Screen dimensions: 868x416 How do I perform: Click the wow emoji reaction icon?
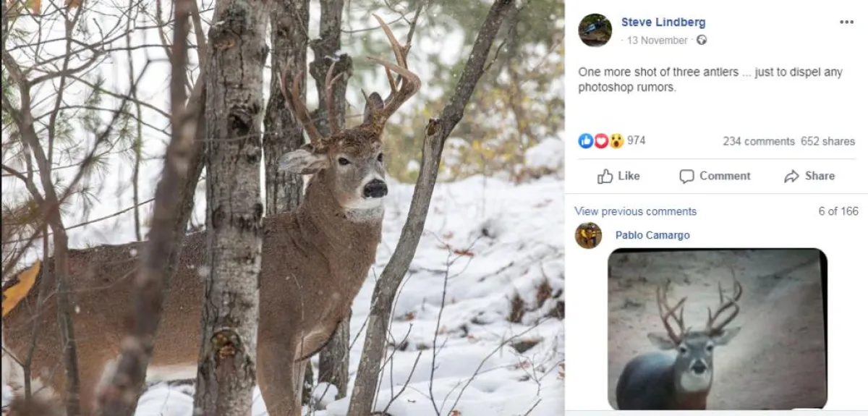(x=616, y=141)
